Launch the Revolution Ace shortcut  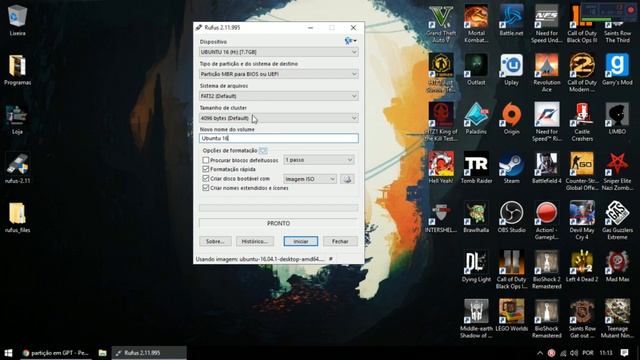click(547, 73)
